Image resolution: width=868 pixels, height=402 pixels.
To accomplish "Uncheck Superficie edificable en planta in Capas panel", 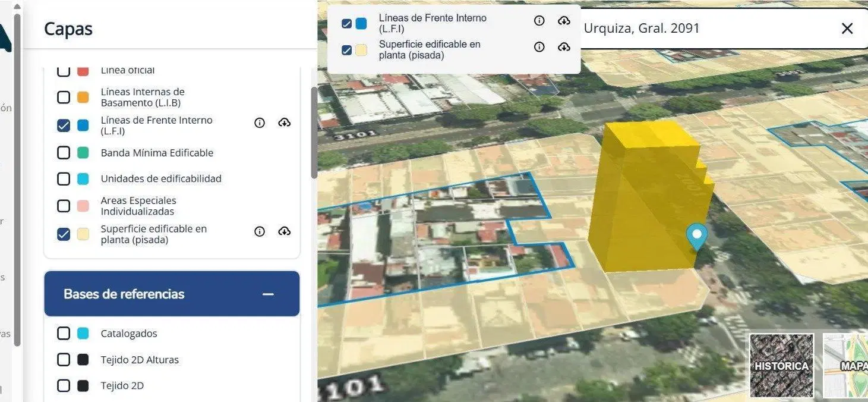I will (x=63, y=234).
